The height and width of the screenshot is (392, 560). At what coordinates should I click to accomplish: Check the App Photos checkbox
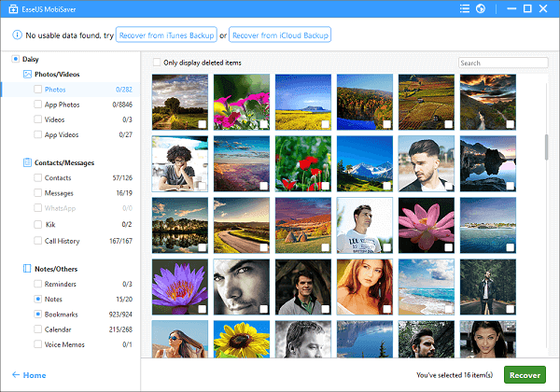pos(37,105)
